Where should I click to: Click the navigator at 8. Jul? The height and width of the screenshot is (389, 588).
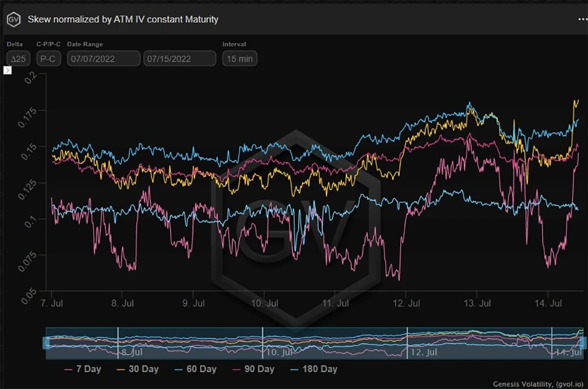(132, 352)
